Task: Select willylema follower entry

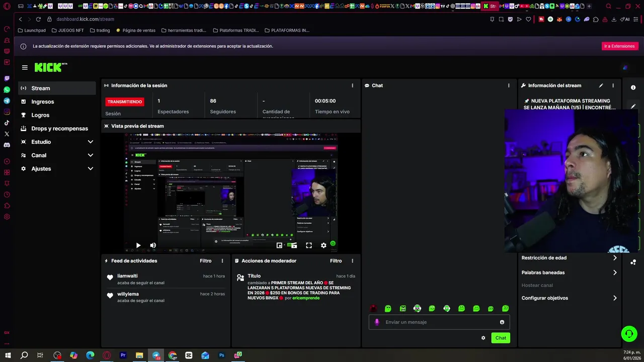Action: [166, 297]
